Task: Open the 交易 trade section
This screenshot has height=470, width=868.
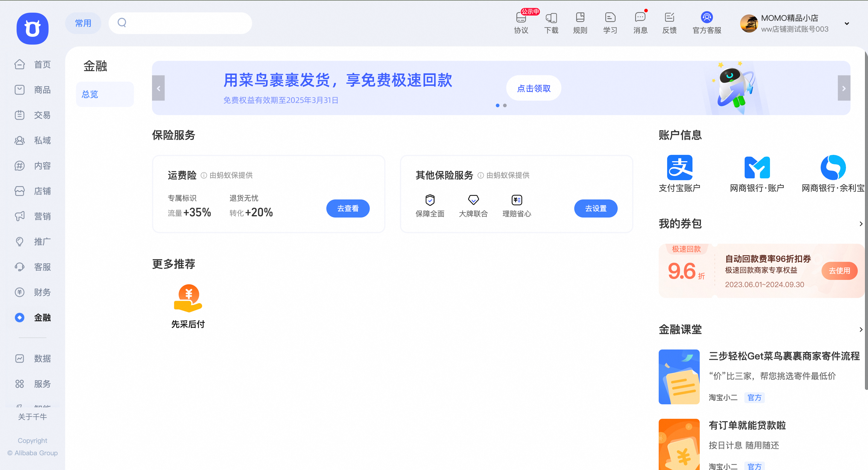Action: [33, 115]
